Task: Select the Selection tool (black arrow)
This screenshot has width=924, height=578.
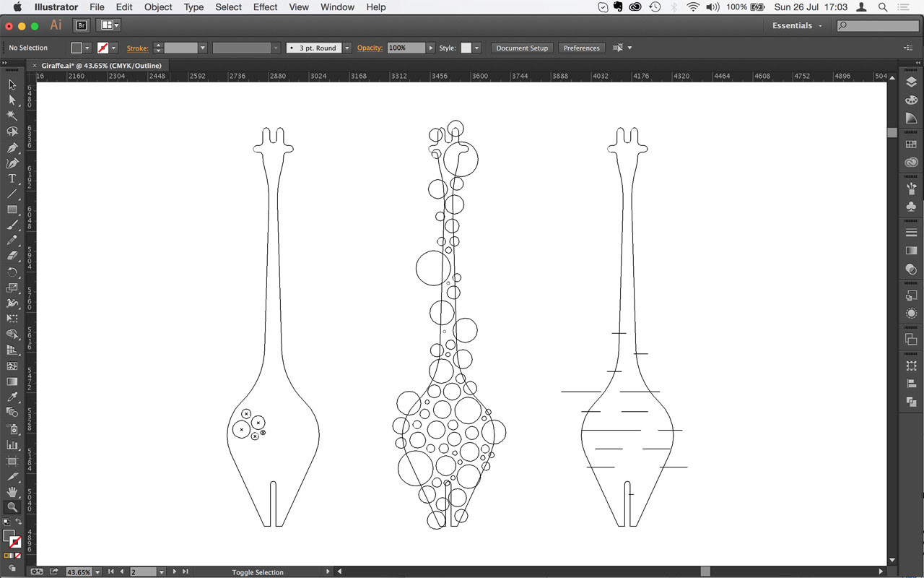Action: tap(12, 85)
